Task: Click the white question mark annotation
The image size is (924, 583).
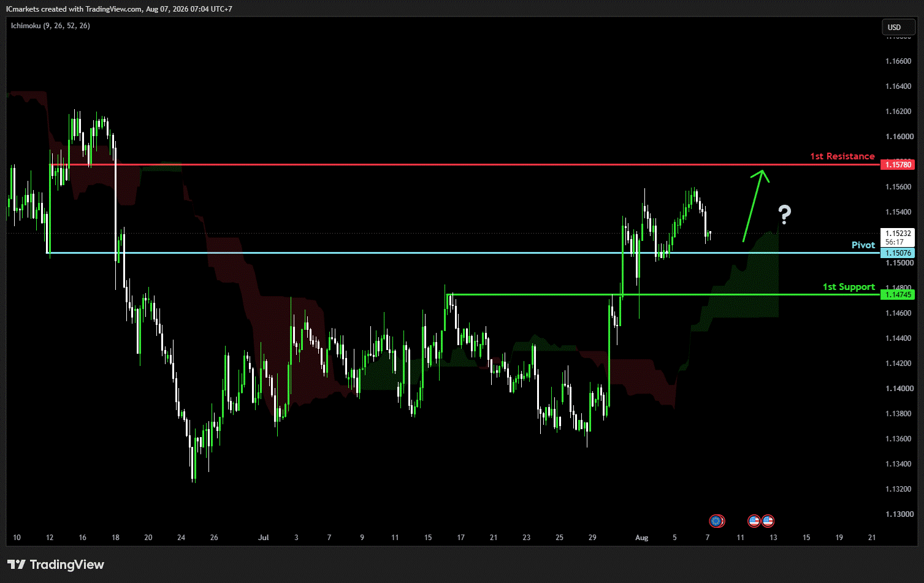Action: (x=784, y=215)
